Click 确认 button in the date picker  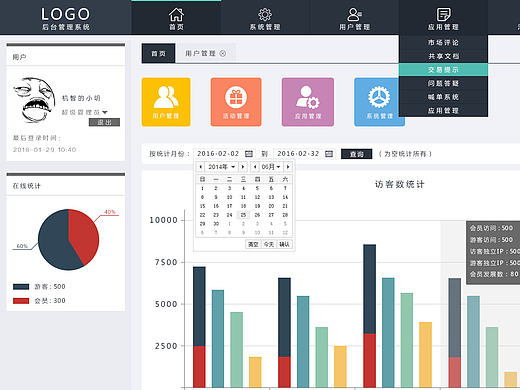coord(284,244)
